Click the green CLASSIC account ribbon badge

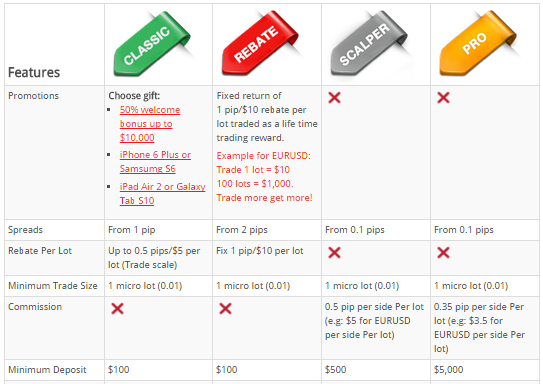tap(153, 44)
